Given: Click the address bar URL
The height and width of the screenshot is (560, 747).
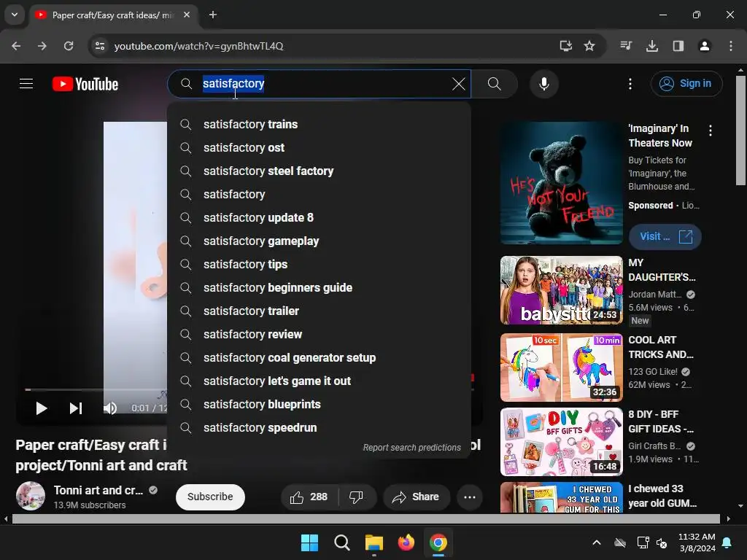Looking at the screenshot, I should coord(198,46).
